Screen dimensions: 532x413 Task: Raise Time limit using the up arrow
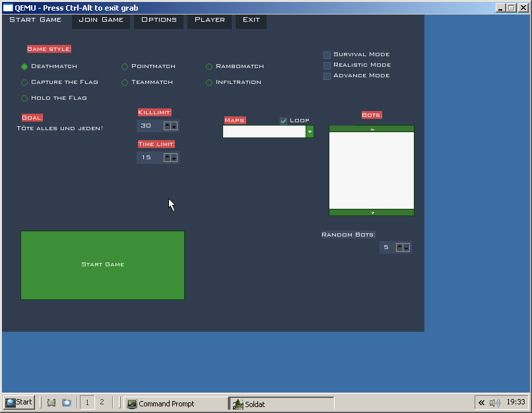coord(167,157)
